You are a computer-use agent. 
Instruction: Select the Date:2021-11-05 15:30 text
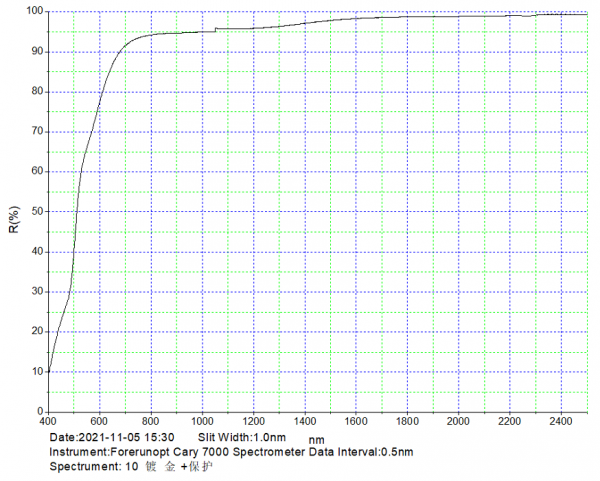click(113, 438)
